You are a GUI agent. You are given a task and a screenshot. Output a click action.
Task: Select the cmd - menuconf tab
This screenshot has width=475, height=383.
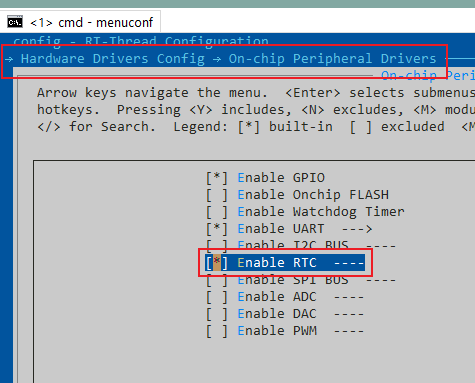pos(80,22)
